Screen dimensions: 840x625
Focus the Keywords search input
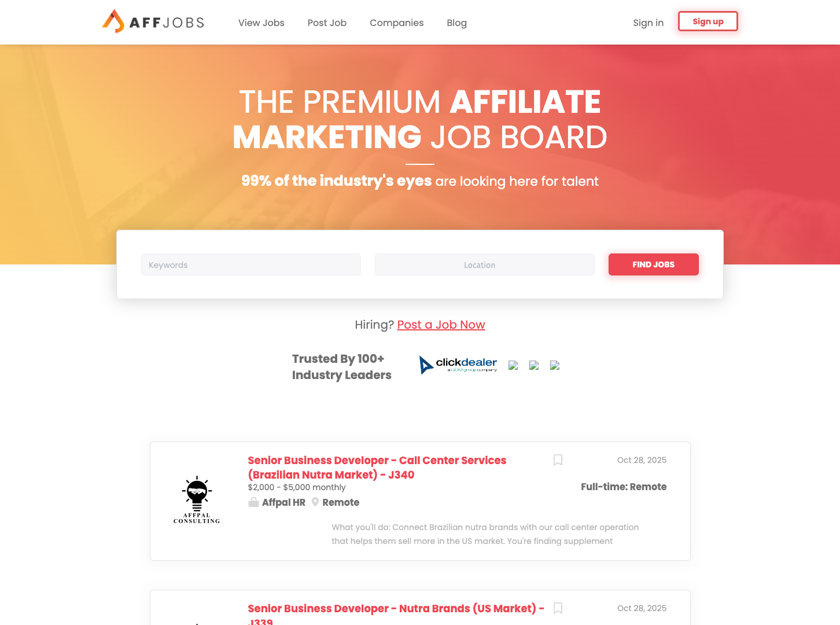tap(251, 264)
